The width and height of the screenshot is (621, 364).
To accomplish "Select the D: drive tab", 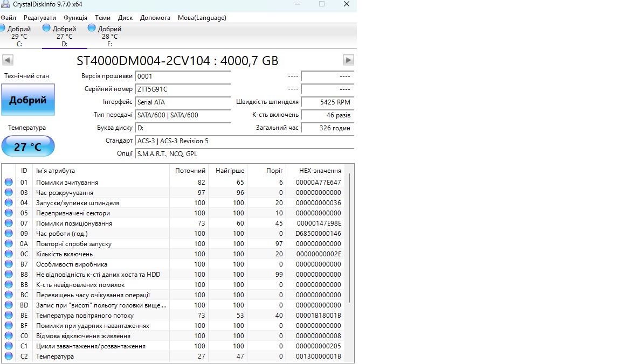I will [65, 36].
